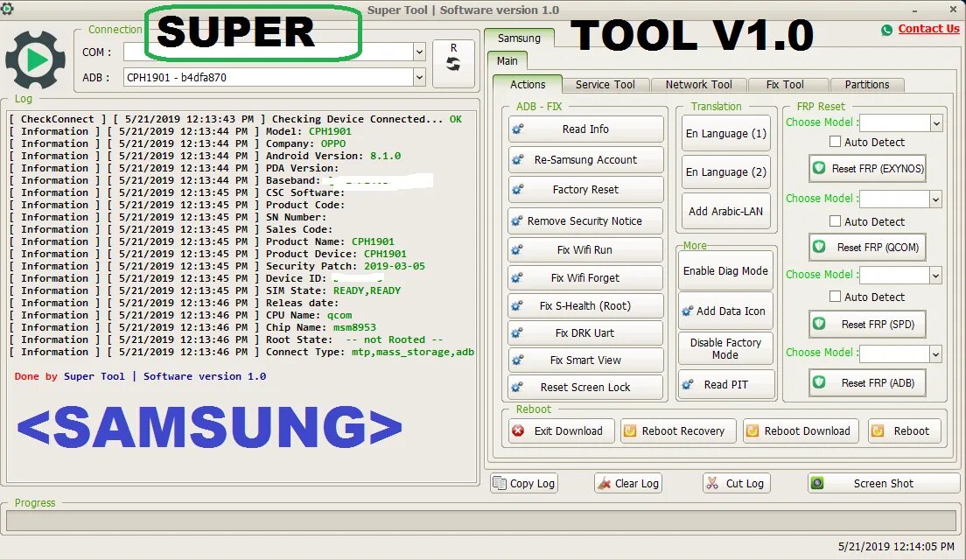966x560 pixels.
Task: Click the Read Info button
Action: pos(586,129)
